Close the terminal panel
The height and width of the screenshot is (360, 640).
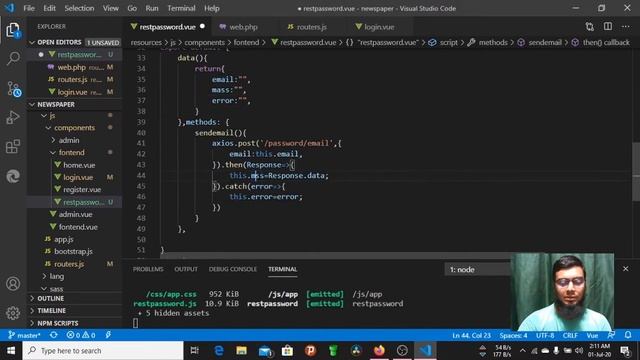coord(626,269)
